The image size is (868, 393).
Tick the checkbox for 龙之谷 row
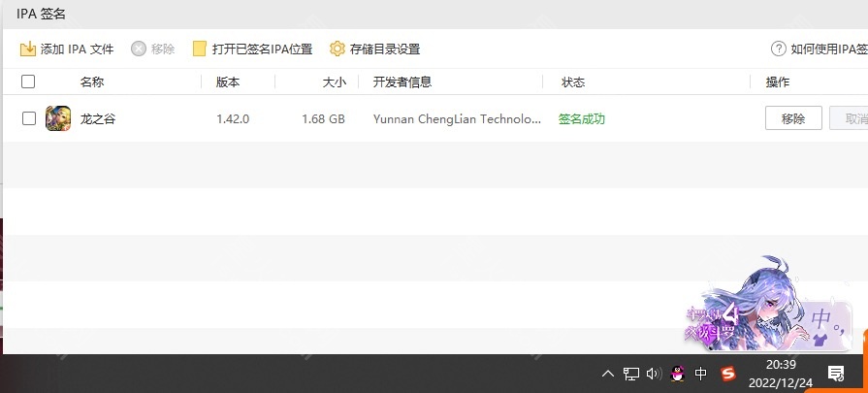29,118
